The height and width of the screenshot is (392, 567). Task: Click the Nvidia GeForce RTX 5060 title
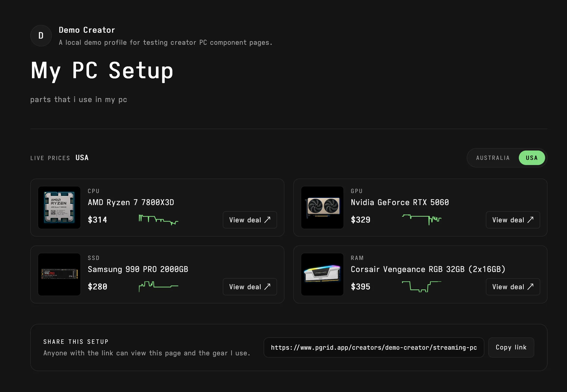[400, 202]
